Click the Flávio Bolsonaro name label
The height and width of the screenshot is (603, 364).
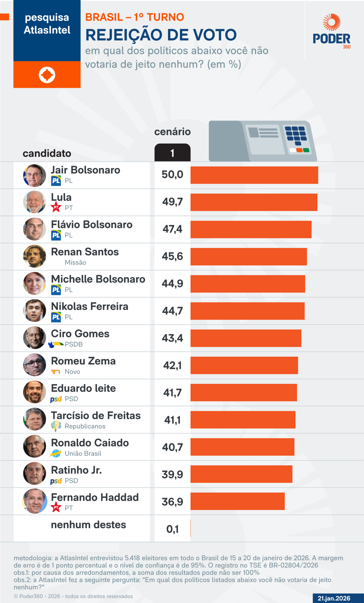(x=92, y=224)
